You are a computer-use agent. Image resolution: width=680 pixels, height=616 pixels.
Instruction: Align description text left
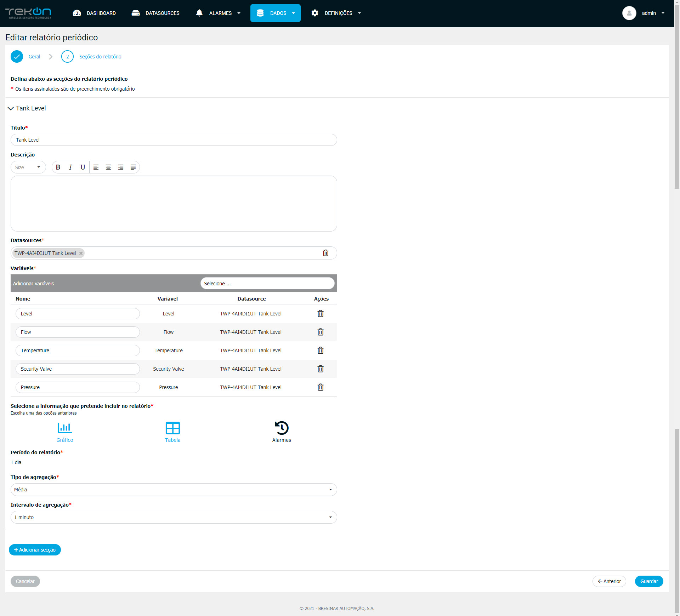tap(96, 167)
